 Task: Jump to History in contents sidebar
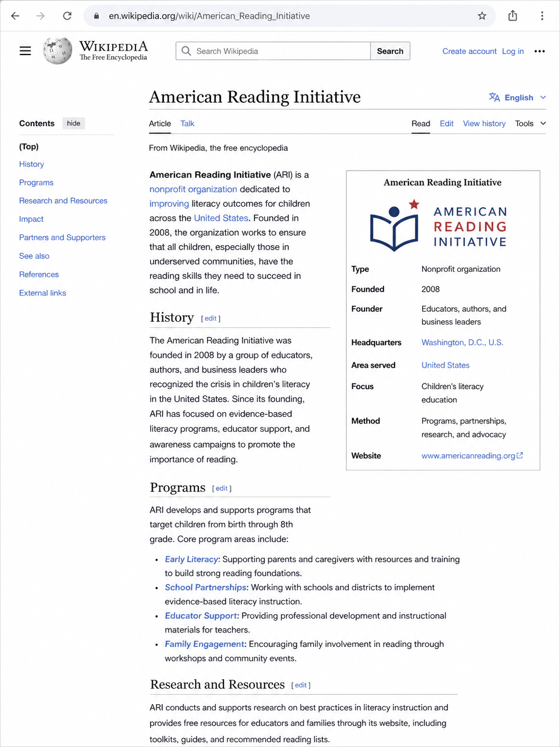point(32,164)
